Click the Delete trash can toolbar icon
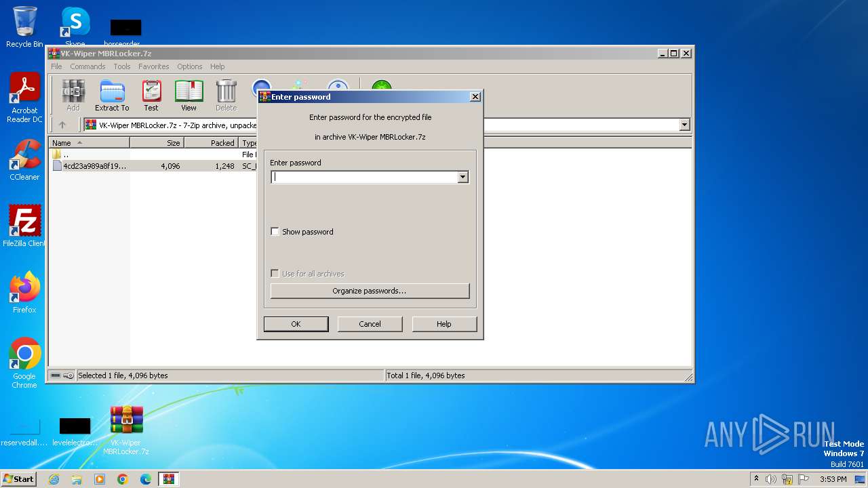Viewport: 868px width, 488px height. tap(226, 96)
